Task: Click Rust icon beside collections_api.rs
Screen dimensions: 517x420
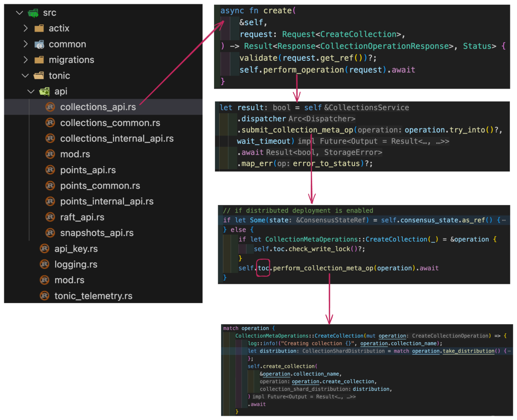Action: [50, 107]
